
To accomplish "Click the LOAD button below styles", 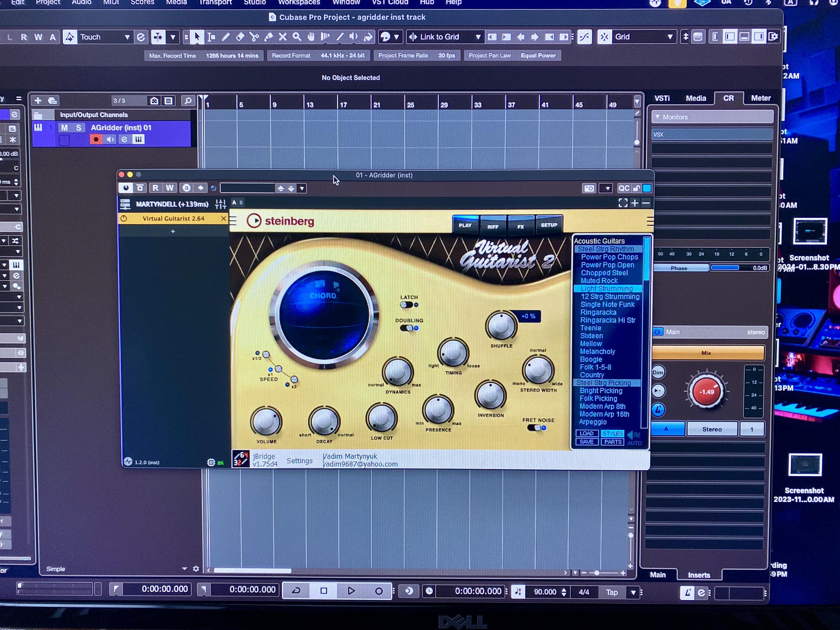I will click(x=587, y=434).
